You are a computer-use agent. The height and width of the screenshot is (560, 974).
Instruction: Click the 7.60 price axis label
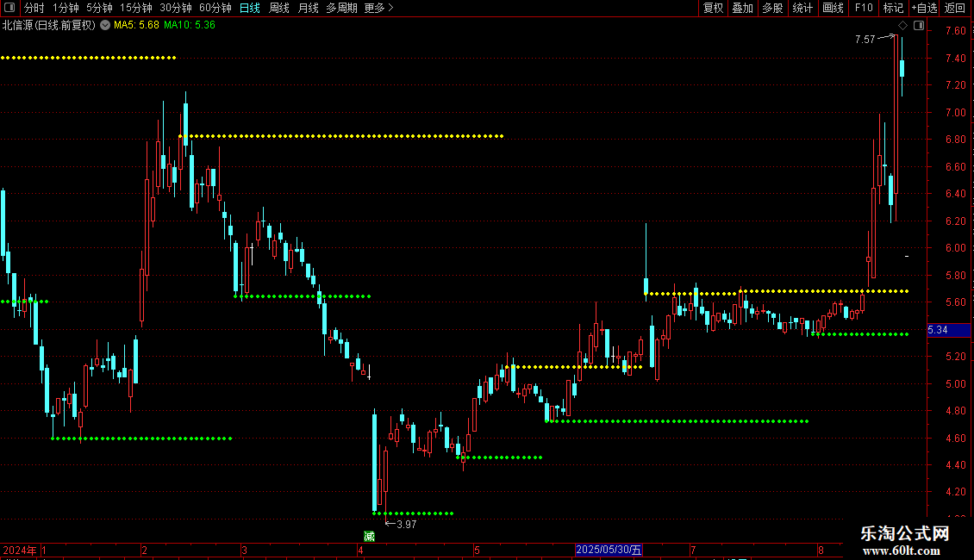click(x=955, y=31)
